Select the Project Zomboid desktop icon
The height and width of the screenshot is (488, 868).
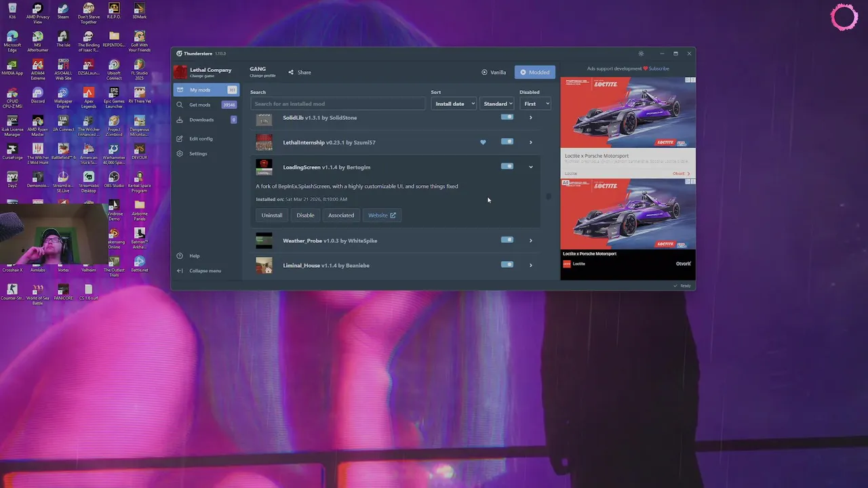(114, 126)
